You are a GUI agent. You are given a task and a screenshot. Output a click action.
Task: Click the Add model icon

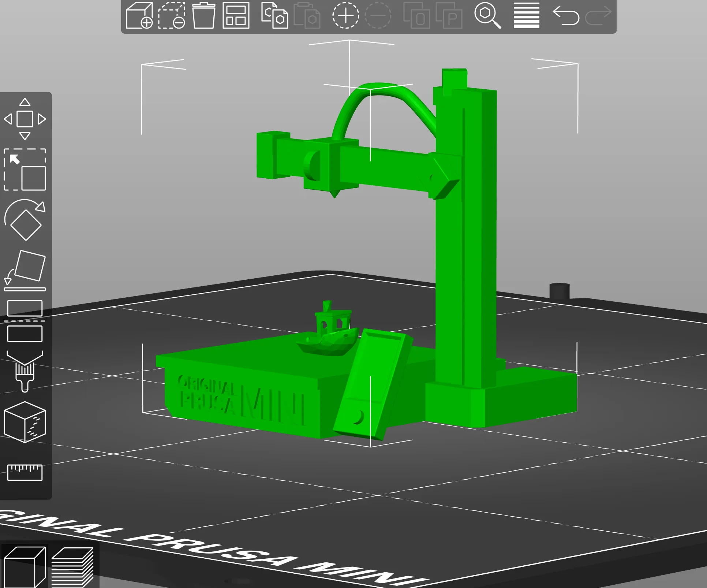pos(139,16)
